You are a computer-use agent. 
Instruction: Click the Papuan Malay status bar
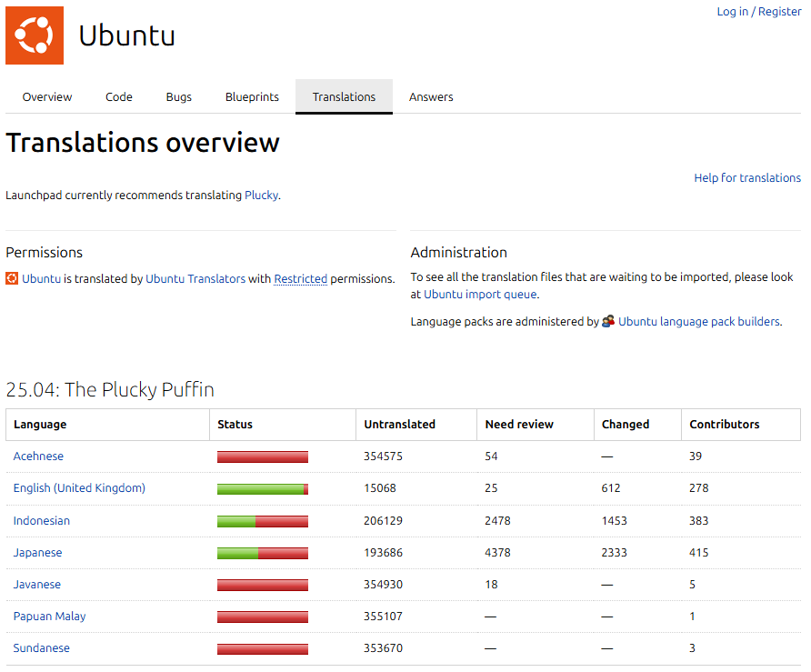pyautogui.click(x=263, y=617)
